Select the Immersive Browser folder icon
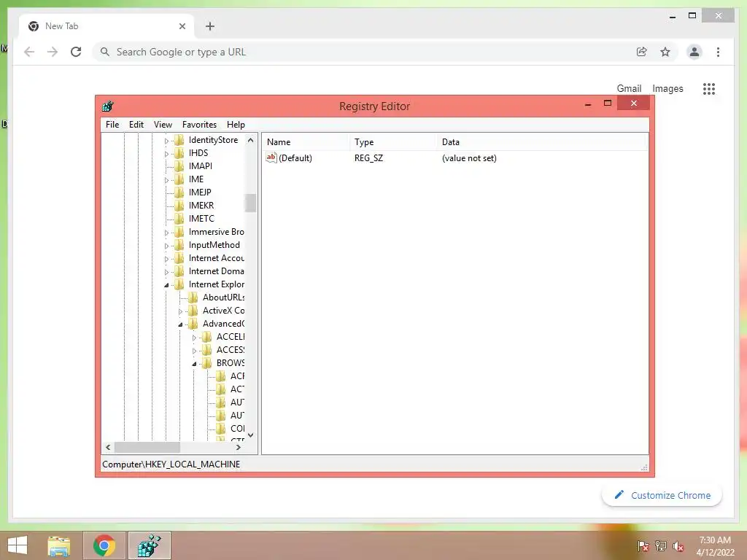Screen dimensions: 747x560 pos(179,232)
